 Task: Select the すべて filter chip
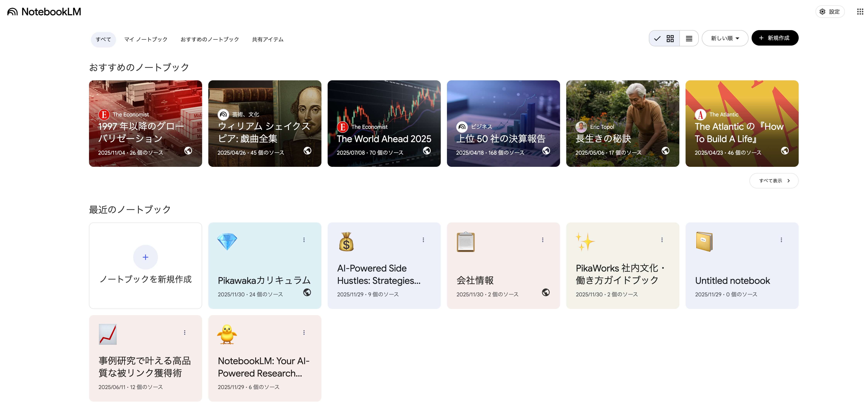(103, 39)
